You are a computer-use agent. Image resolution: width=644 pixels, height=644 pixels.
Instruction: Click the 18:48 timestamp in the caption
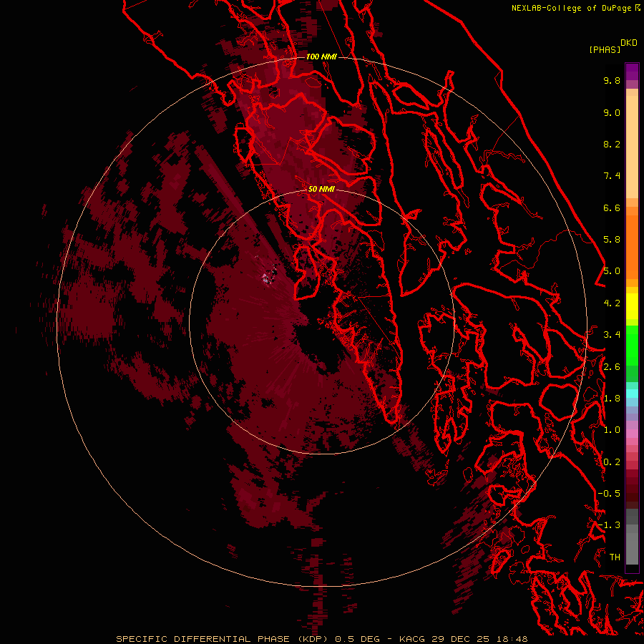point(511,639)
